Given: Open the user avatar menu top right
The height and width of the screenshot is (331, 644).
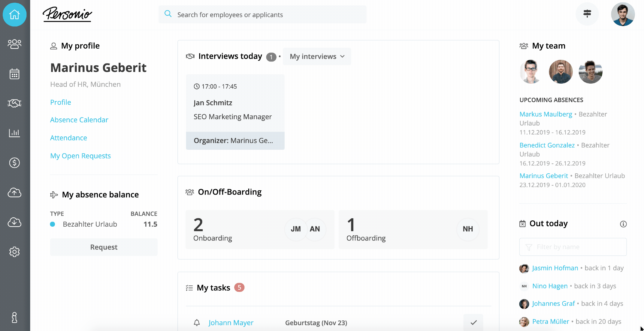Looking at the screenshot, I should tap(623, 14).
